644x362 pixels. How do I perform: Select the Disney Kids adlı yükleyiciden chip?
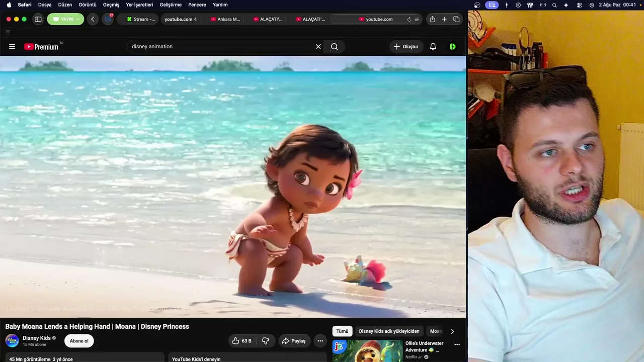click(x=389, y=331)
